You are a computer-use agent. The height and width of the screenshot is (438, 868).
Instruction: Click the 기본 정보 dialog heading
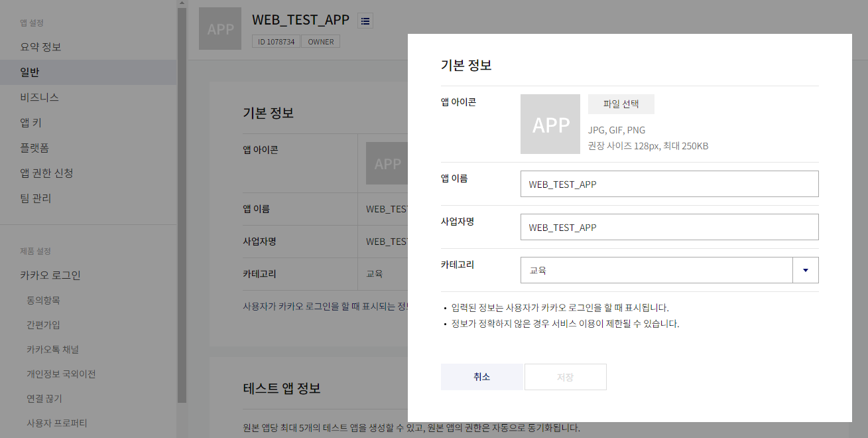[465, 66]
